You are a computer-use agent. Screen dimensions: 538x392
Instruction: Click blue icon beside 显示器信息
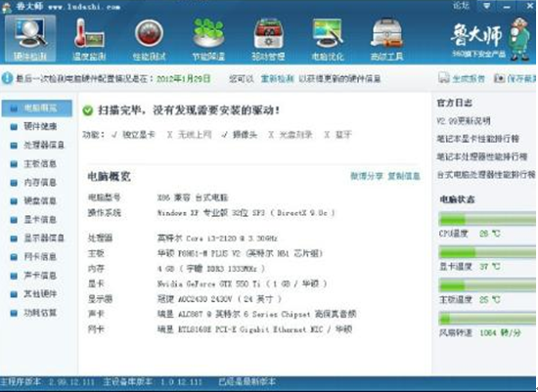14,239
